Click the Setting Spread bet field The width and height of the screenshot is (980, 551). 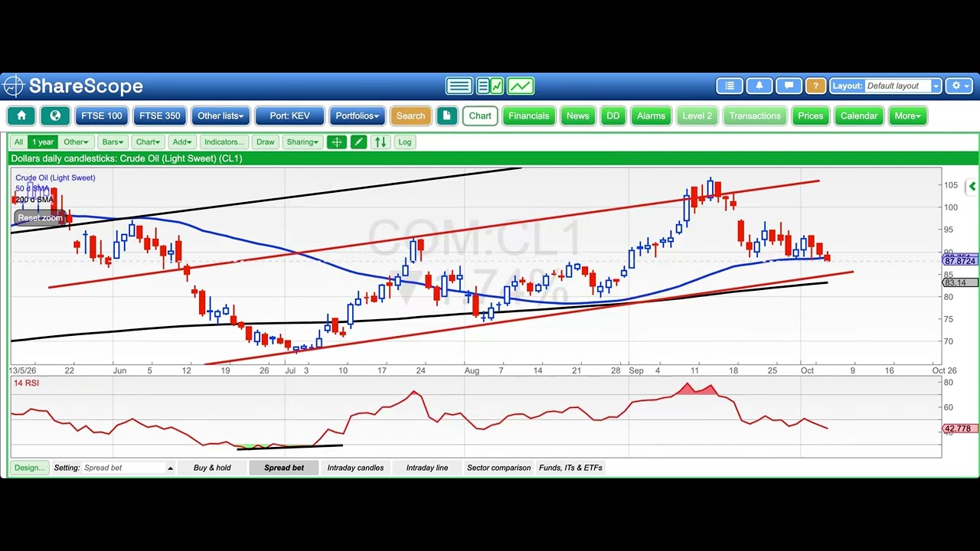(128, 468)
